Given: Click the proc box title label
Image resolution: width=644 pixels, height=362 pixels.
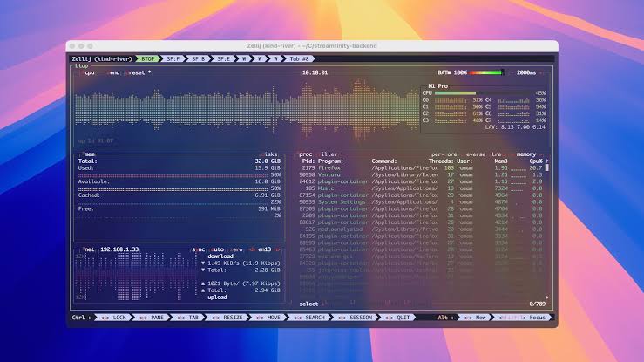Looking at the screenshot, I should coord(305,154).
